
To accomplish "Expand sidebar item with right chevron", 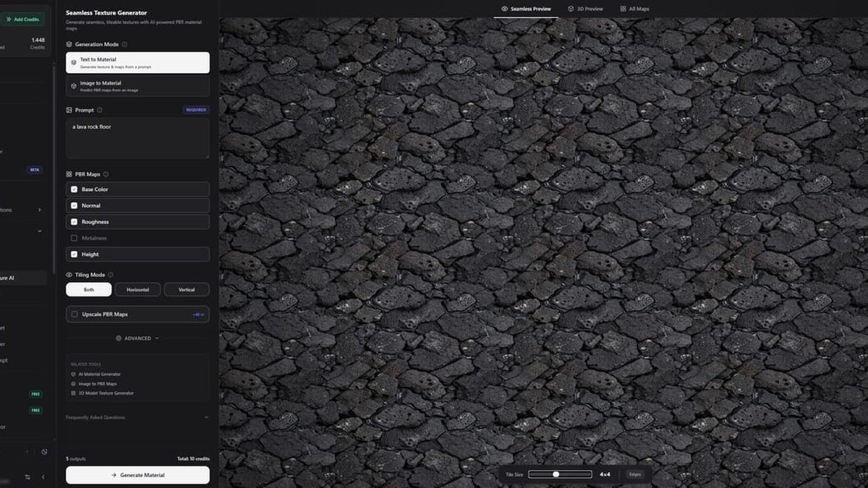I will click(39, 210).
